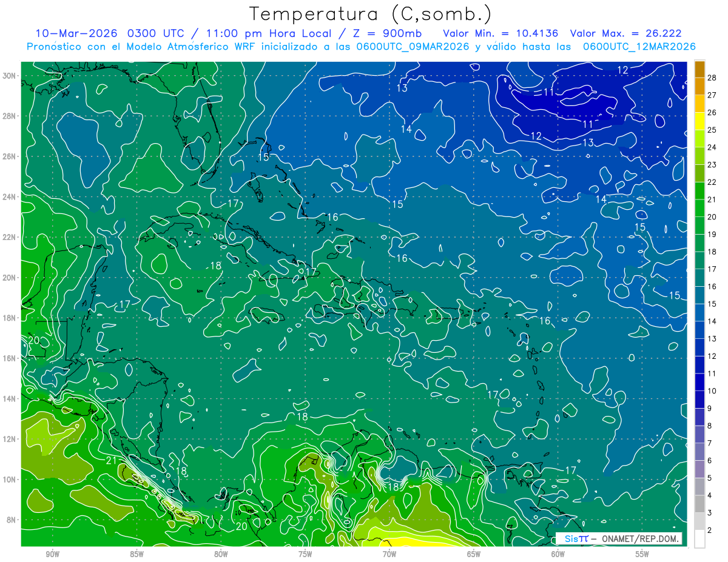Screen dimensions: 728x562
Task: Click the 70W longitude axis label
Action: click(389, 554)
